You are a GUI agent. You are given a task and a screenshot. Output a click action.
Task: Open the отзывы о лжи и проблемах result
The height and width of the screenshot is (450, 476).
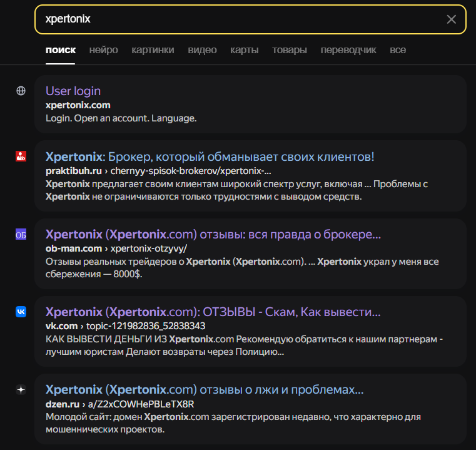205,390
